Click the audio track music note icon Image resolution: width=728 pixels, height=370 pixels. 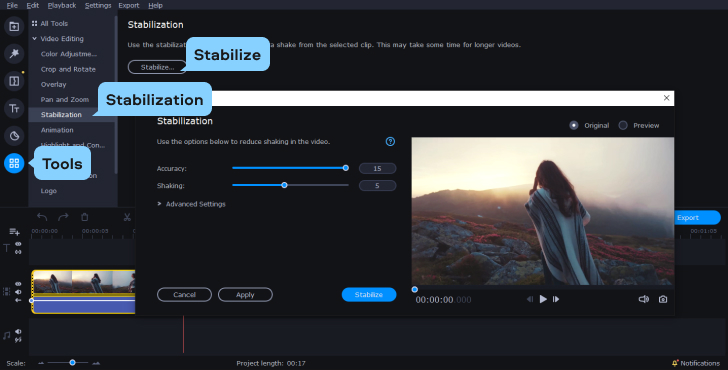tap(6, 335)
